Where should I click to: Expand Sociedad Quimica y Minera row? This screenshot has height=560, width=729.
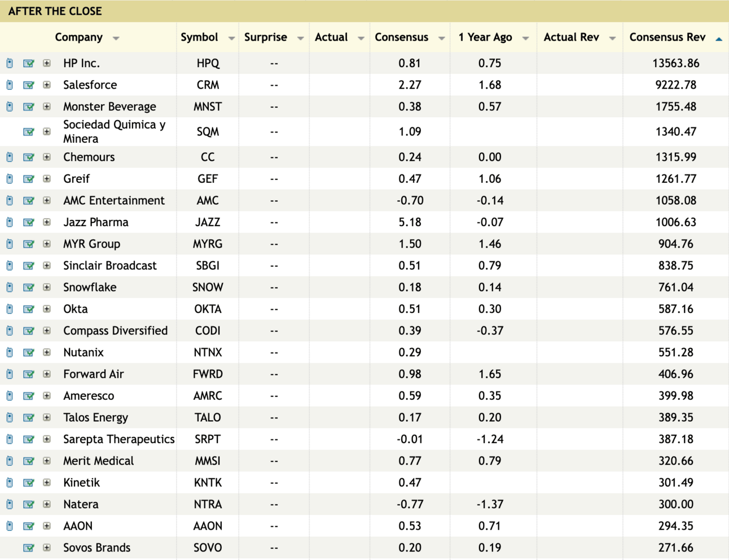[47, 132]
